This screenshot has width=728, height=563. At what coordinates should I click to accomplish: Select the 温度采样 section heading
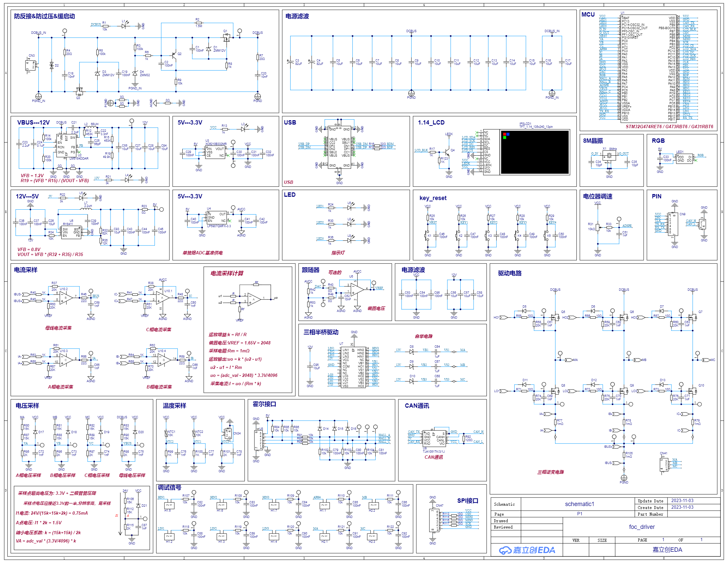(x=174, y=406)
